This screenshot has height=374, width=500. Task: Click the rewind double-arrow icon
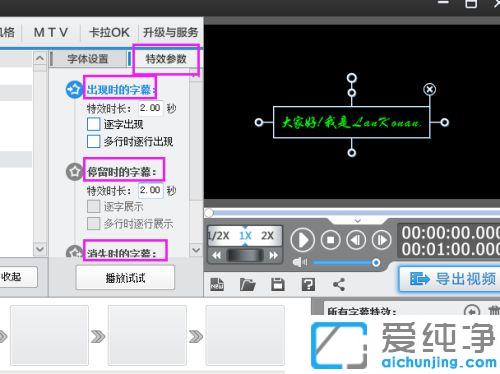217,256
